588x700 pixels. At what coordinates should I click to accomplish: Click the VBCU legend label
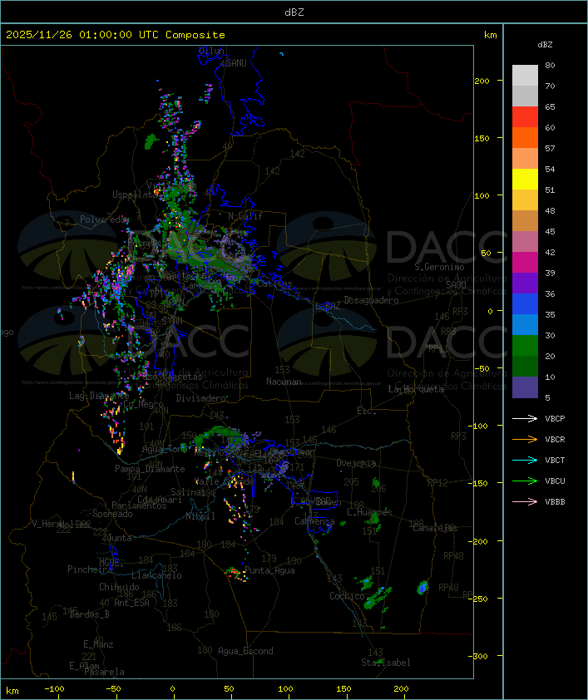coord(555,481)
